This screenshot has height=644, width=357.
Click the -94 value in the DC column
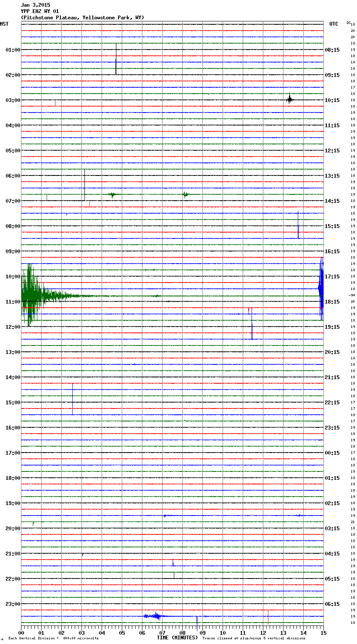tap(352, 295)
